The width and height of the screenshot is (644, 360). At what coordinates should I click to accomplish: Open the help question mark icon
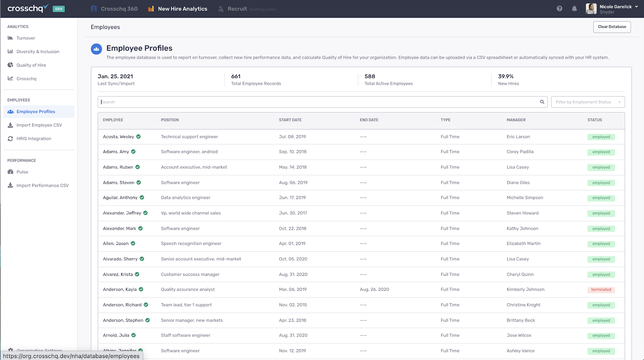pyautogui.click(x=559, y=8)
